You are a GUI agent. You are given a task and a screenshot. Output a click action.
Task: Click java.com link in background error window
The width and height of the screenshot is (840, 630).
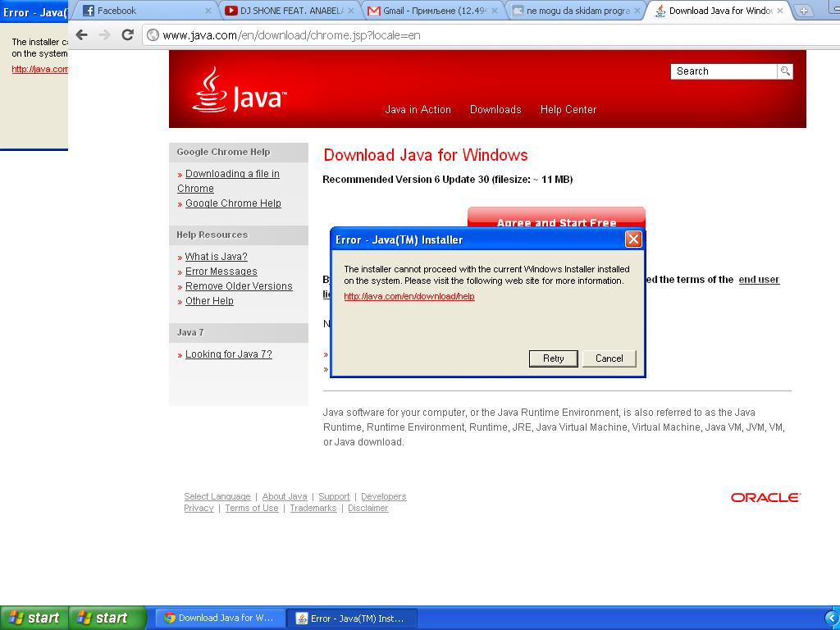click(39, 69)
